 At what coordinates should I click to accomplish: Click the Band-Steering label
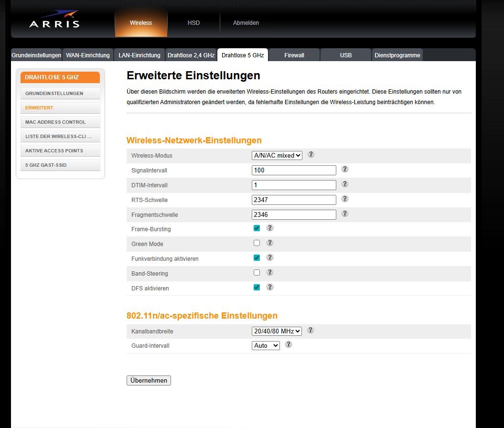pyautogui.click(x=150, y=274)
